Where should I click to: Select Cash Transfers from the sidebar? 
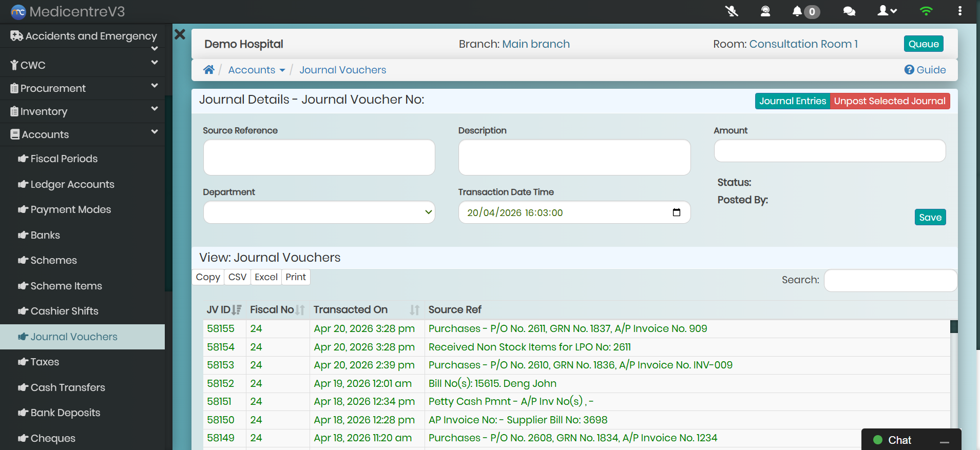[68, 387]
